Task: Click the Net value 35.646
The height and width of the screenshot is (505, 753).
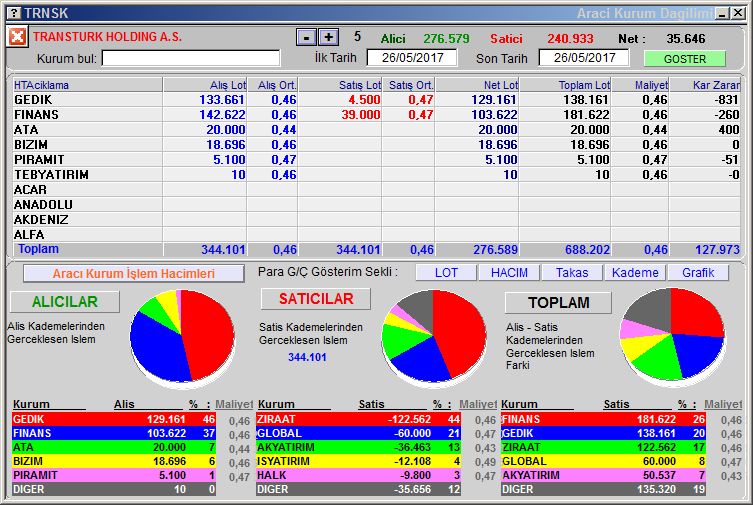Action: (x=685, y=38)
